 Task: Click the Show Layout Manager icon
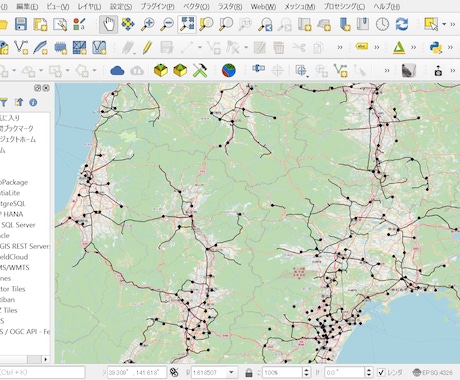pyautogui.click(x=60, y=25)
